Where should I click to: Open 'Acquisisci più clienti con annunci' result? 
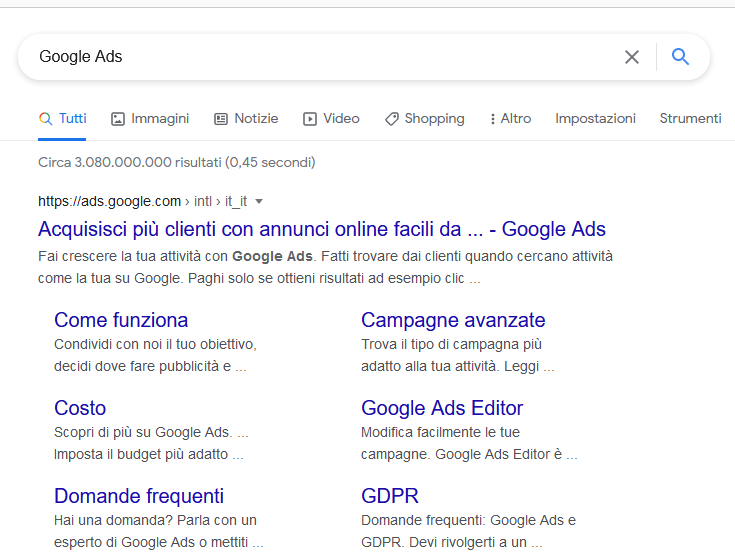click(322, 229)
